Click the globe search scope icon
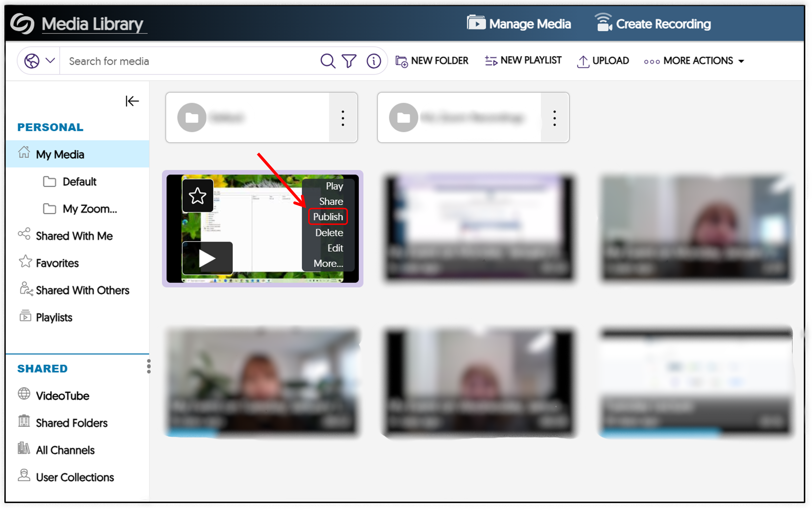 tap(32, 61)
